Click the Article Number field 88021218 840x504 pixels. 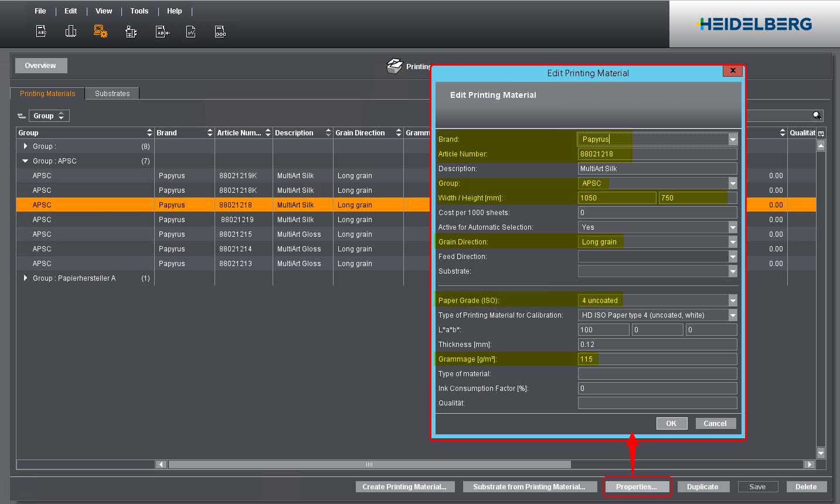(x=657, y=154)
